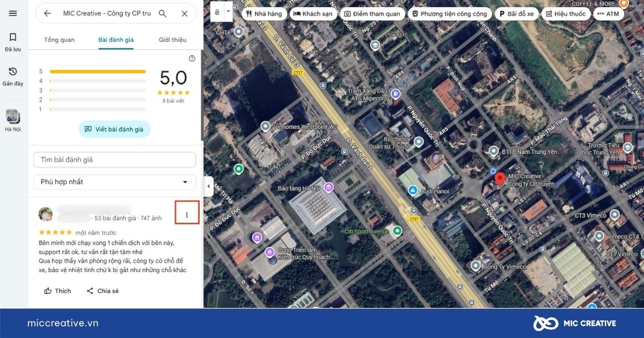Open the Phù hợp nhất sort dropdown
Image resolution: width=644 pixels, height=338 pixels.
point(115,182)
